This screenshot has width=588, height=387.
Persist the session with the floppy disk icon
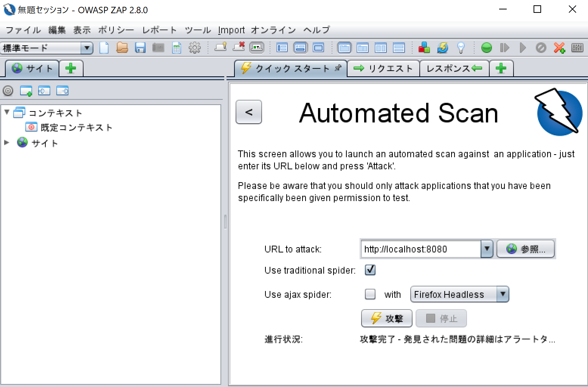coord(140,48)
